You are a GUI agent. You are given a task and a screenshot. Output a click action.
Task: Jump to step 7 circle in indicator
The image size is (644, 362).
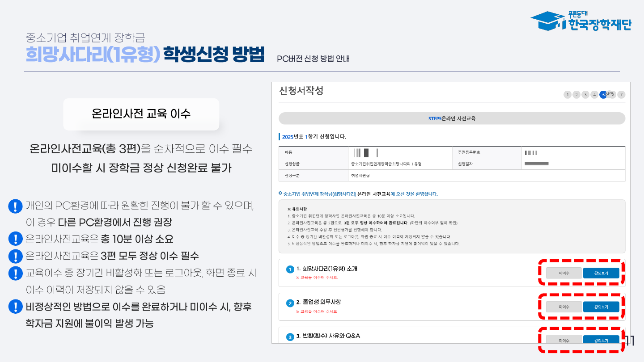tap(621, 95)
